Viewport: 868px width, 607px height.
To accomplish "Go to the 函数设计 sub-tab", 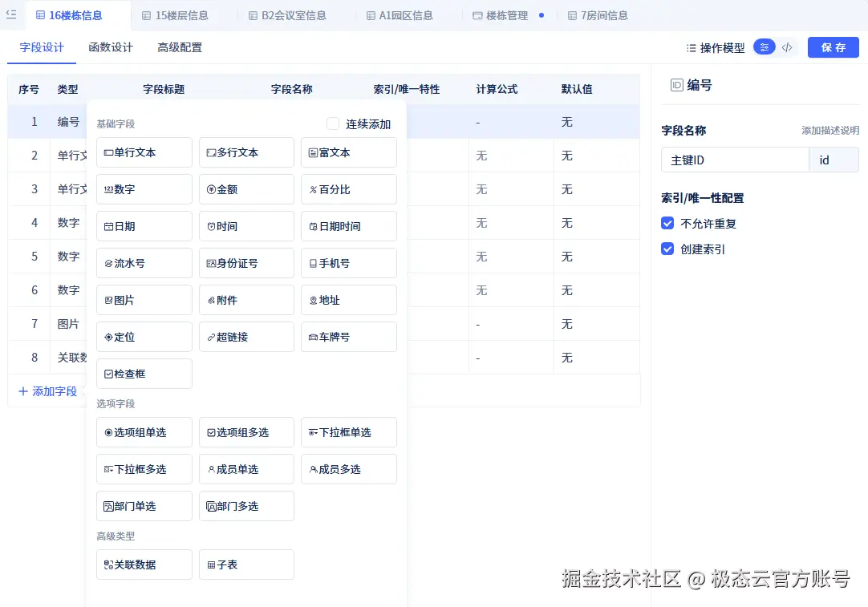I will (x=111, y=47).
